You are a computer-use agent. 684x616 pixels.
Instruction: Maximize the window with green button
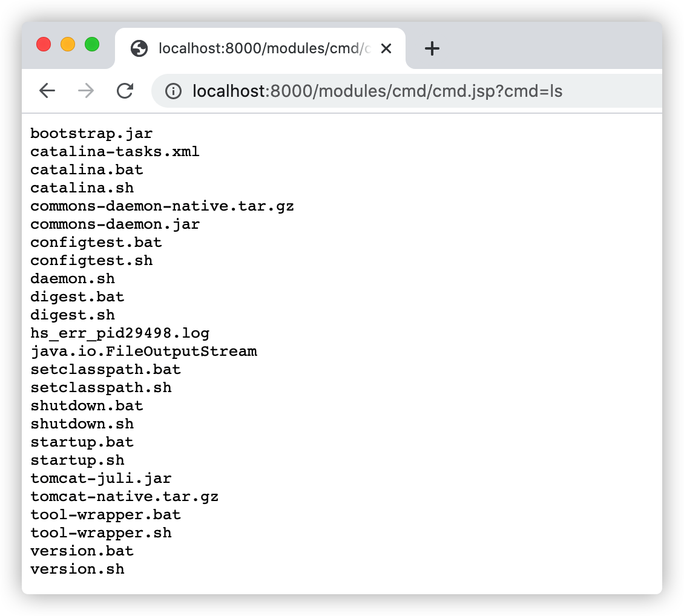click(x=92, y=44)
